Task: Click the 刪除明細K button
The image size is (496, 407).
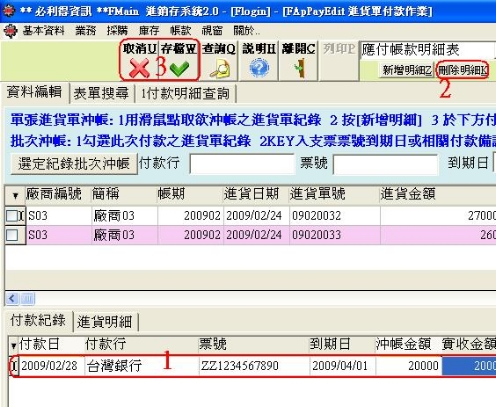Action: click(x=462, y=70)
